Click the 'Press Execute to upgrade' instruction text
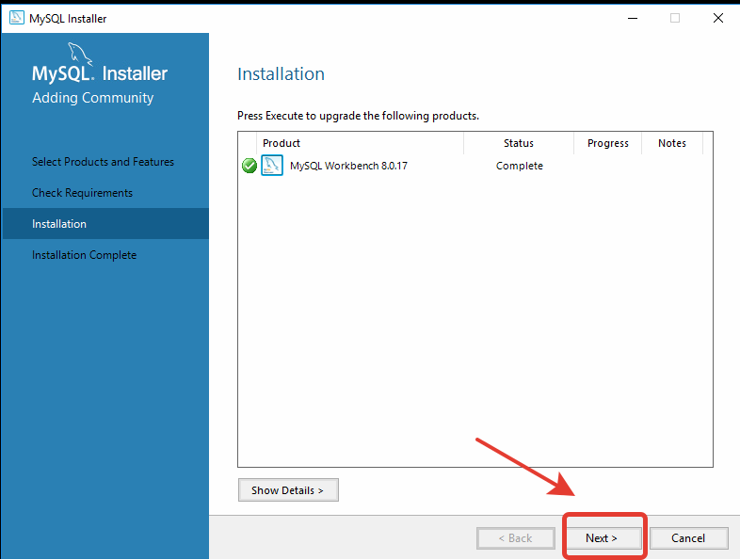Screen dimensions: 740x560 [x=358, y=116]
